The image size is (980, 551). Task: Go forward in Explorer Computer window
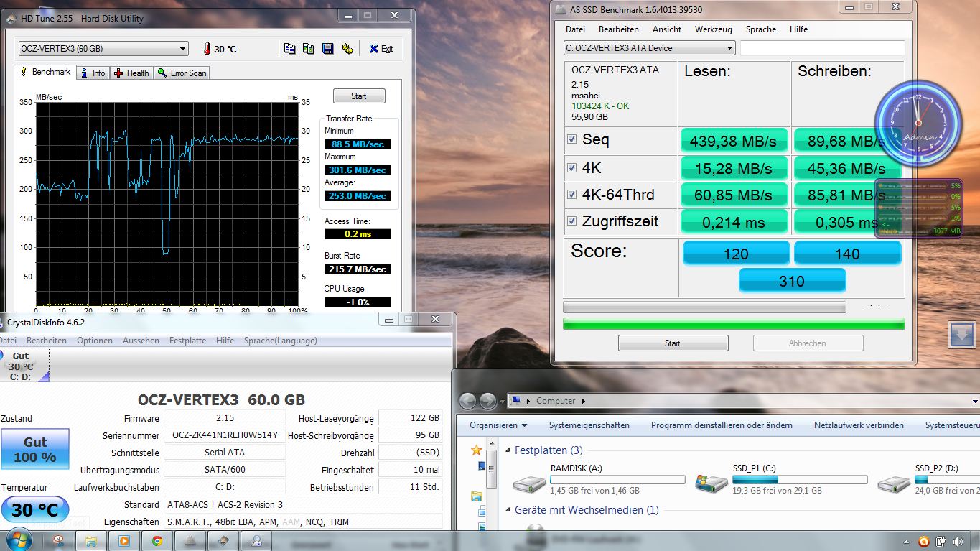coord(487,401)
